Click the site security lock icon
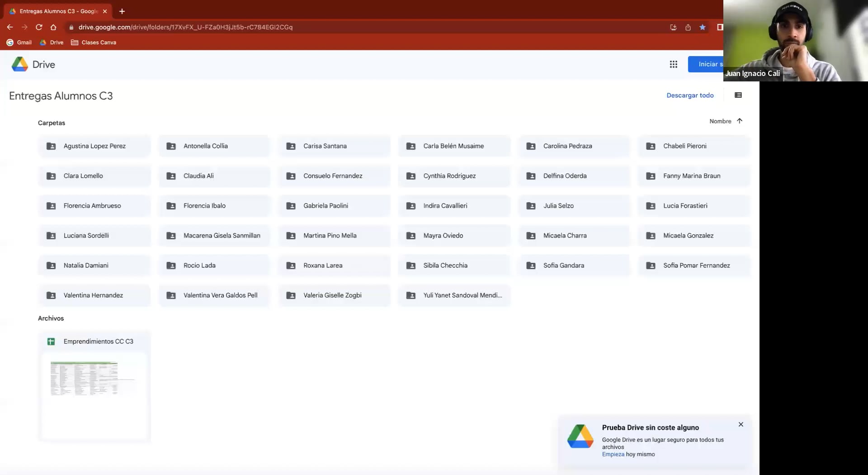The image size is (868, 475). [x=71, y=27]
